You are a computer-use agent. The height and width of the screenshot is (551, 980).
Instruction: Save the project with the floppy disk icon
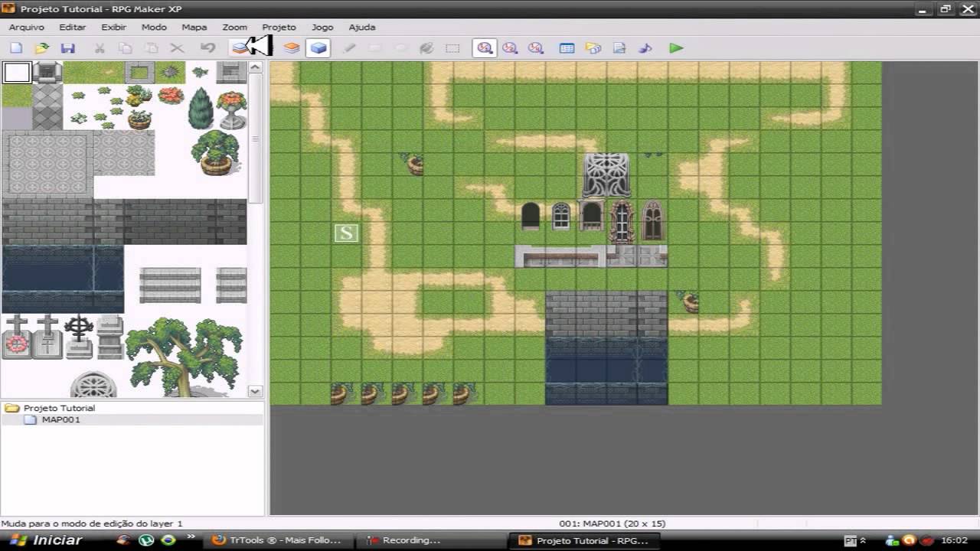[x=67, y=48]
